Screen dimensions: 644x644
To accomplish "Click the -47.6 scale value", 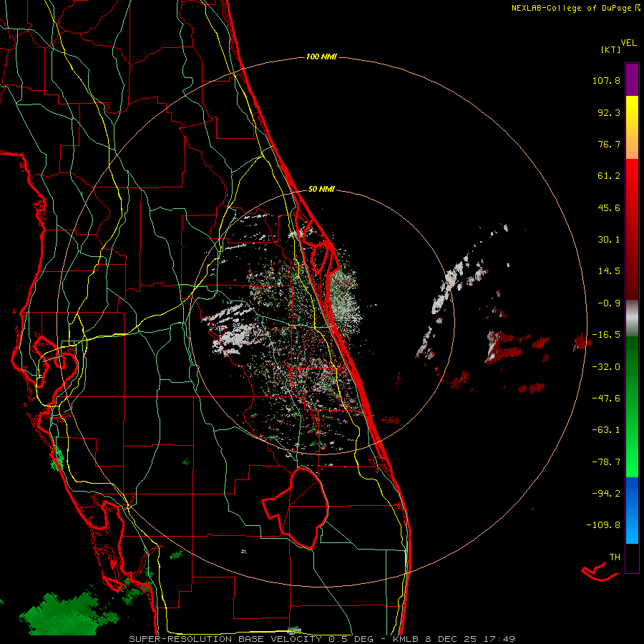I will point(606,399).
